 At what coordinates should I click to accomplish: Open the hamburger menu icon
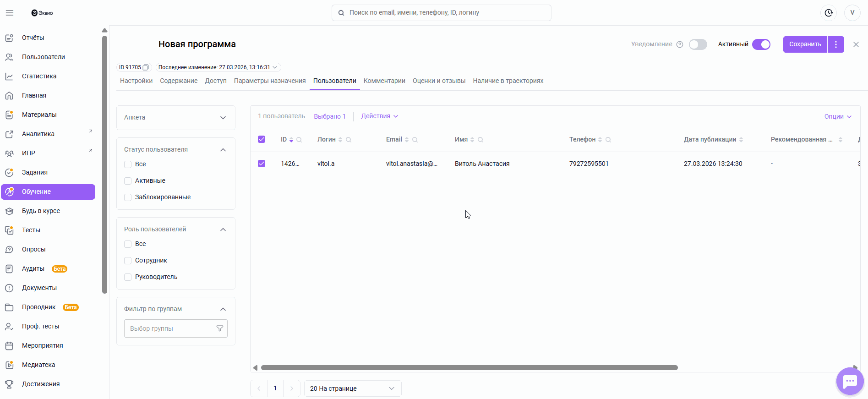(10, 13)
